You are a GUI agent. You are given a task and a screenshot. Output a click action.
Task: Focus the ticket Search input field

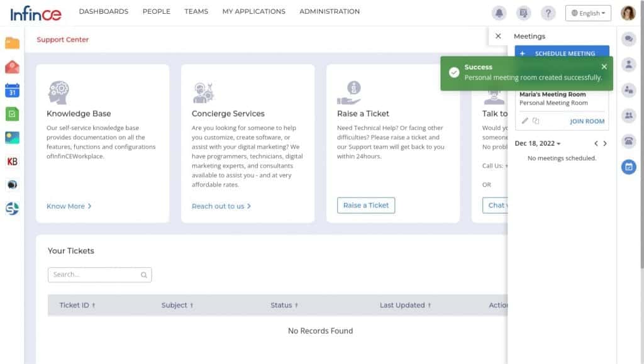click(99, 275)
